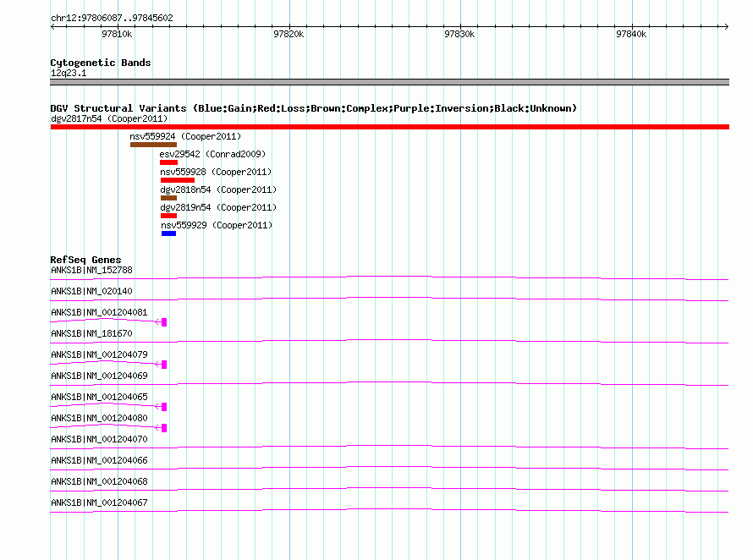753x560 pixels.
Task: Select the brown nsv559924 variant bar
Action: click(x=153, y=145)
